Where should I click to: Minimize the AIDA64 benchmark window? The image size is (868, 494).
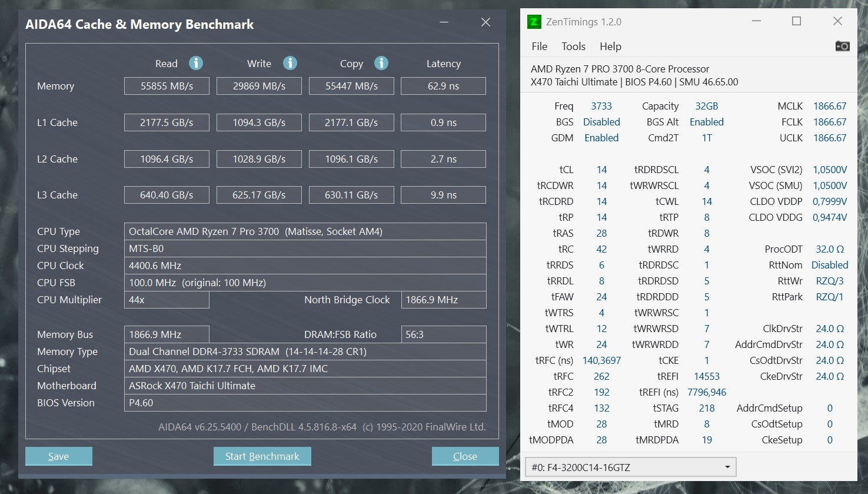pos(444,22)
